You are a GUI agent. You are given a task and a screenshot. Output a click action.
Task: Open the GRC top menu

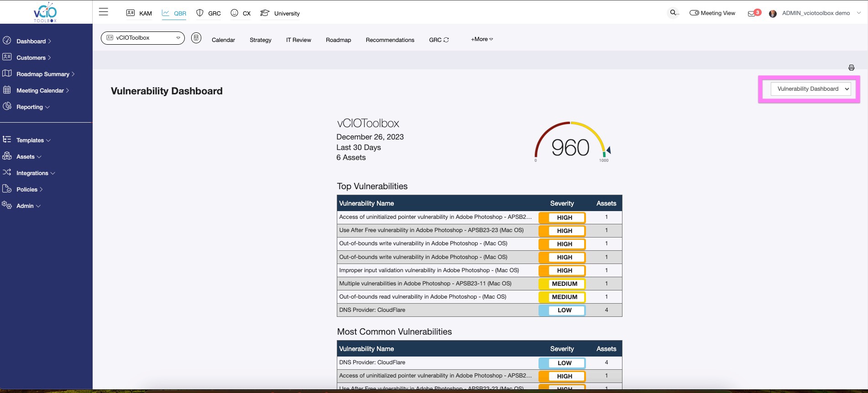[214, 13]
